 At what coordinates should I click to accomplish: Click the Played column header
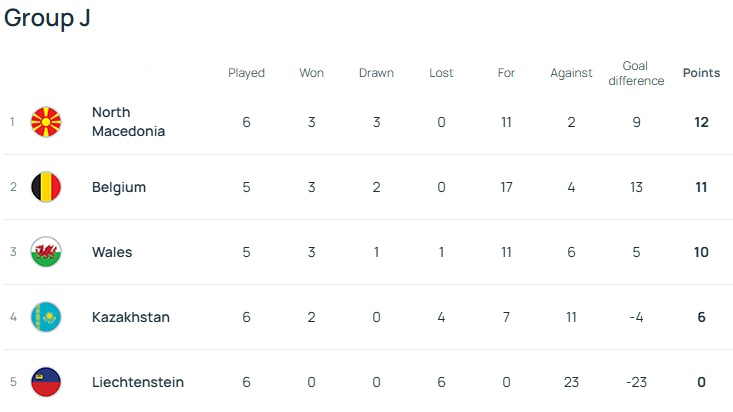[246, 73]
